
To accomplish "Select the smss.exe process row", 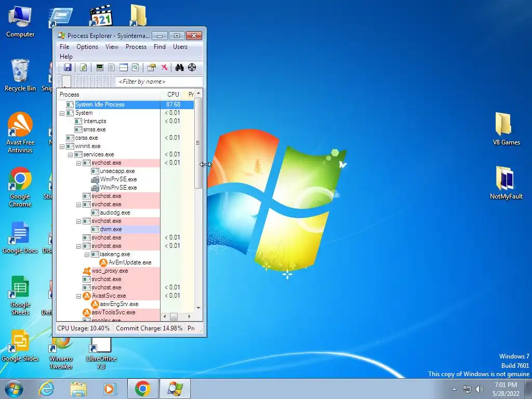I will [x=126, y=129].
